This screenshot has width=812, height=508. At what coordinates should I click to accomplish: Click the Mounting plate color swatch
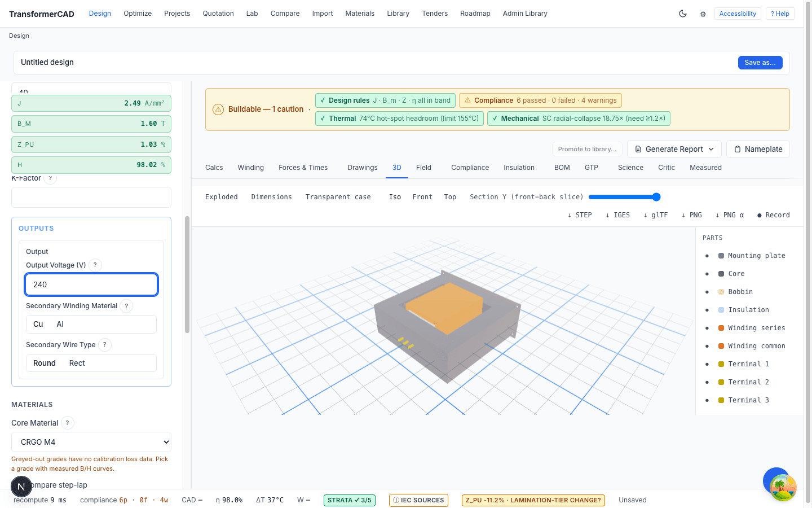[721, 256]
